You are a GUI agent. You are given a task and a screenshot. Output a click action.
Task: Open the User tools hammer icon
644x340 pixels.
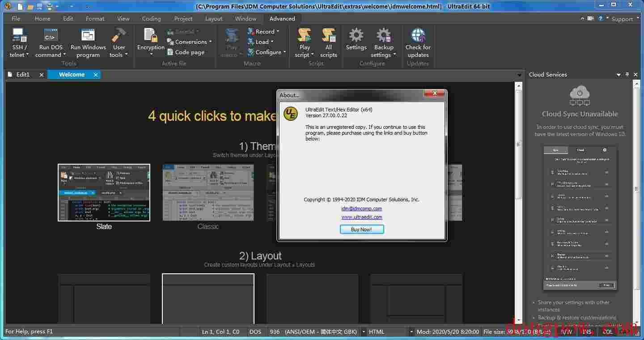point(119,35)
